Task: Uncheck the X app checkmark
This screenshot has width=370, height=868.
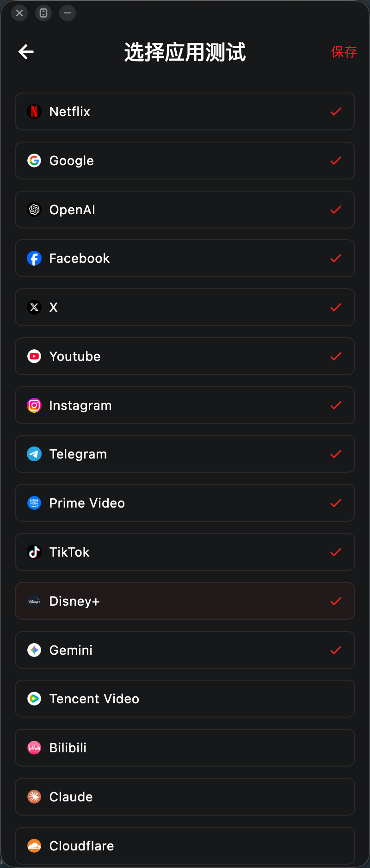Action: [x=336, y=307]
